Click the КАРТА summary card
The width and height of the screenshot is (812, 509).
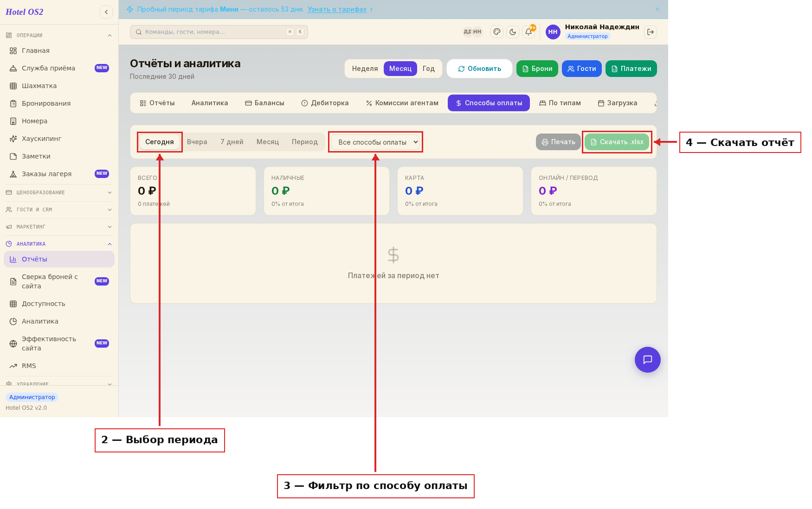(x=460, y=191)
